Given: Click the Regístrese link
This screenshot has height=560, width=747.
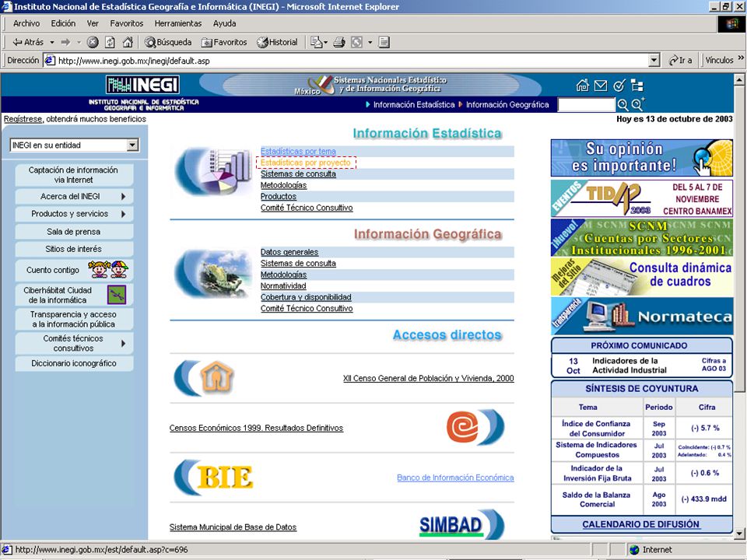Looking at the screenshot, I should coord(23,119).
